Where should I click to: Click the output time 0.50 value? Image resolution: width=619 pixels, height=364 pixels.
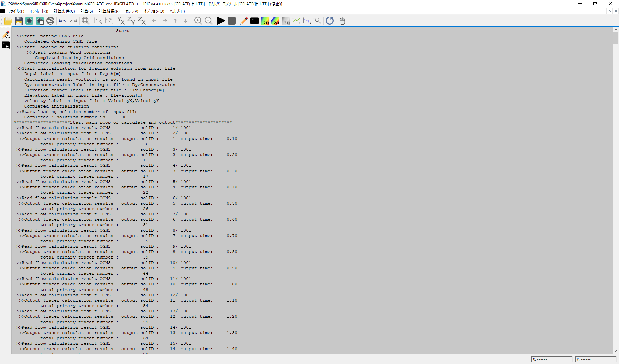pos(232,203)
